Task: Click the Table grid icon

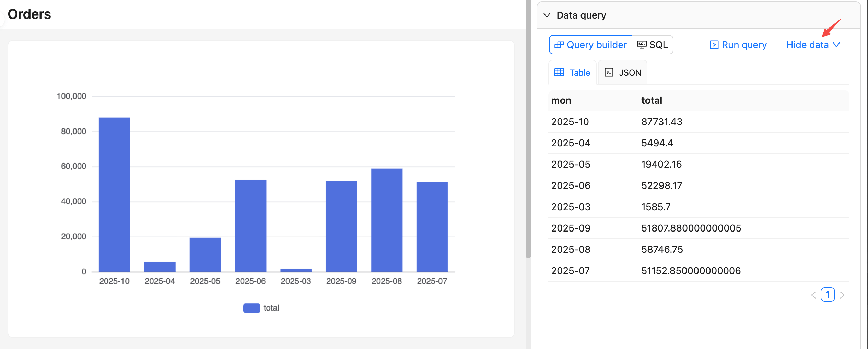Action: (559, 72)
